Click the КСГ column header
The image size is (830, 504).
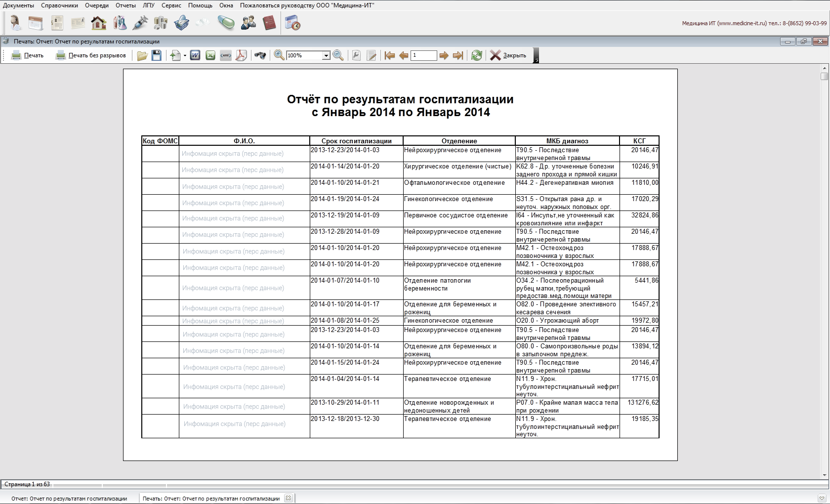coord(639,141)
